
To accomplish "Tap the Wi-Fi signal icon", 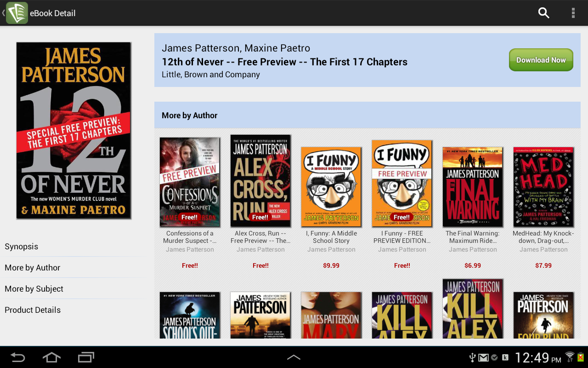I will (x=570, y=357).
